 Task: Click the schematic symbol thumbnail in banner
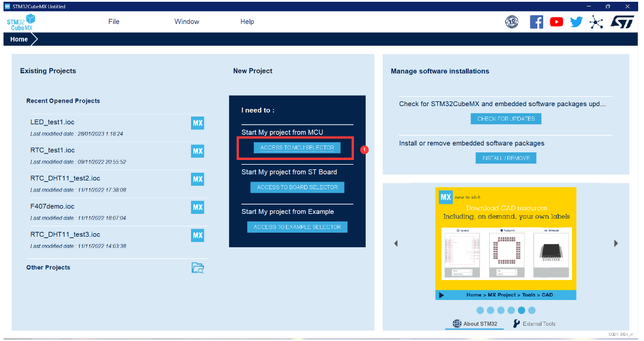[x=462, y=255]
